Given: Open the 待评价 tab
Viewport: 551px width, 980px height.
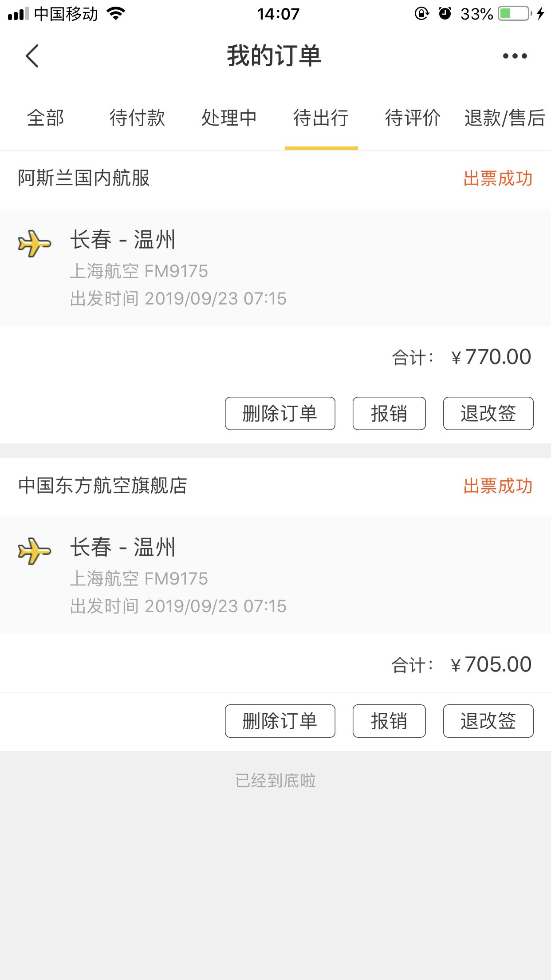Looking at the screenshot, I should [413, 118].
